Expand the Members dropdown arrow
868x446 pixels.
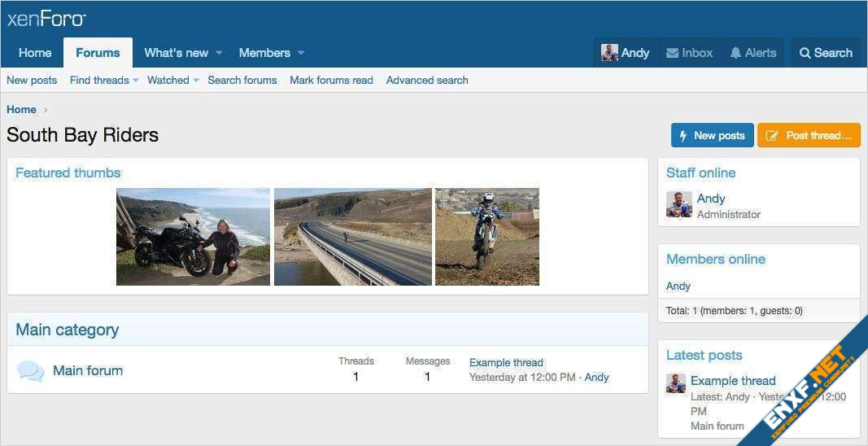tap(301, 53)
